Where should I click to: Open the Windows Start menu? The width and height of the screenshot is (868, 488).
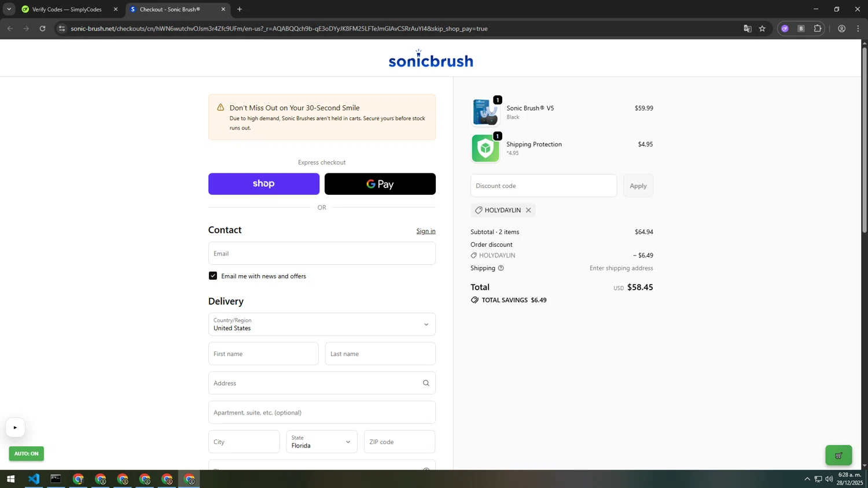click(10, 479)
